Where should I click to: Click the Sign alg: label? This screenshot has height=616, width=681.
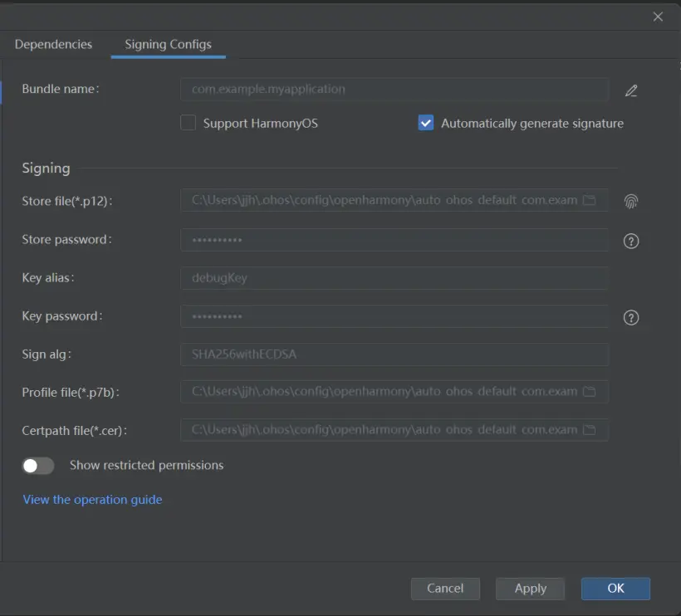(x=47, y=354)
